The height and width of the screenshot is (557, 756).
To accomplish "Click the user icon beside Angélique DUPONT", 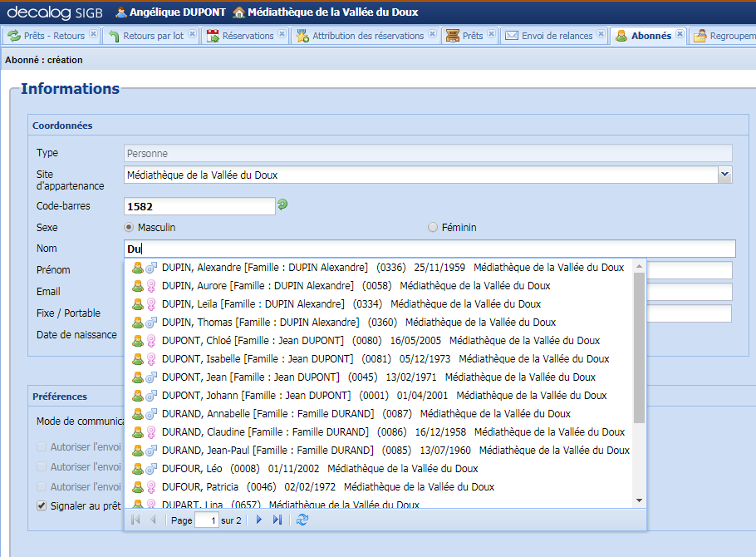I will [x=121, y=12].
